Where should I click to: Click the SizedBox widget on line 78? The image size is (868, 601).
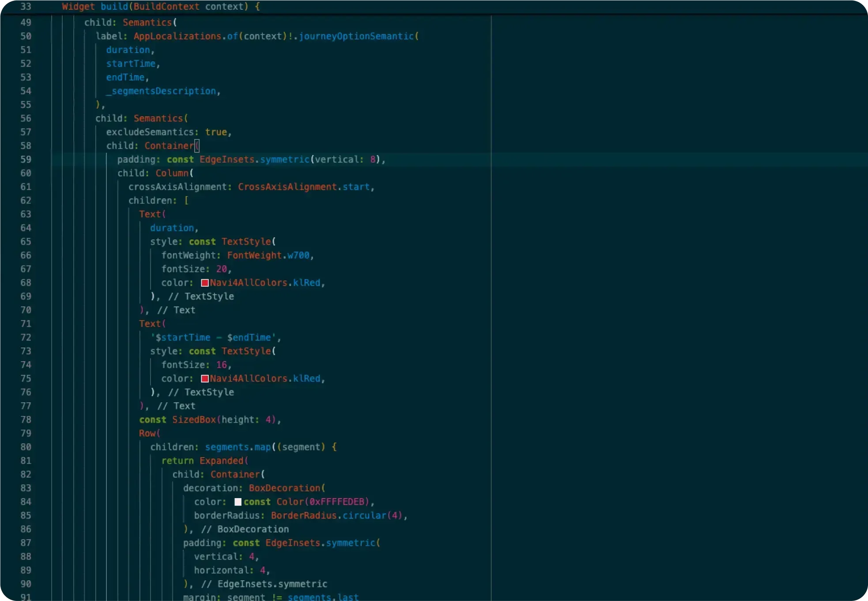194,420
